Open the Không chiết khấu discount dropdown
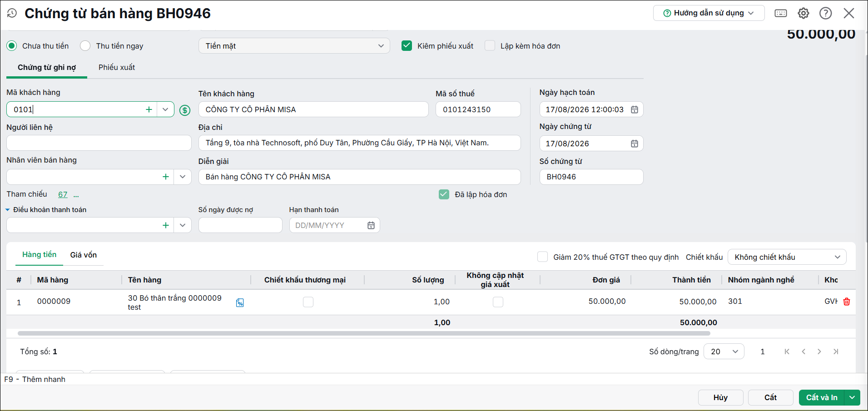This screenshot has width=868, height=411. (787, 257)
